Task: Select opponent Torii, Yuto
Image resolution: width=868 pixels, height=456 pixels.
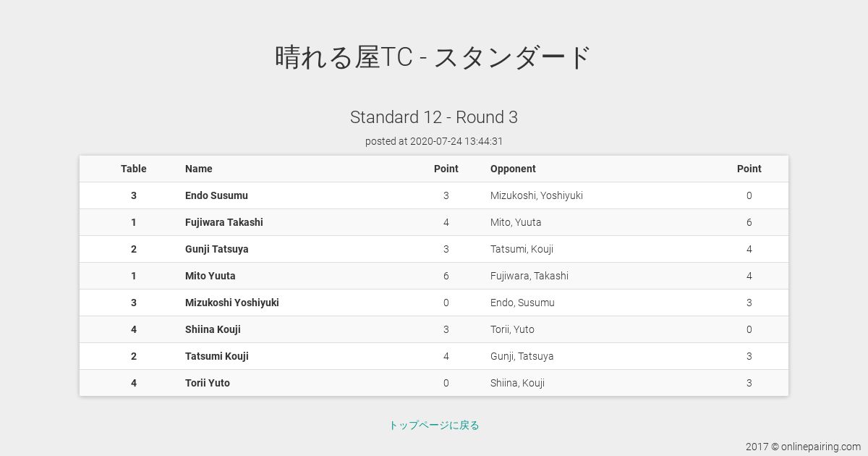Action: [x=512, y=329]
